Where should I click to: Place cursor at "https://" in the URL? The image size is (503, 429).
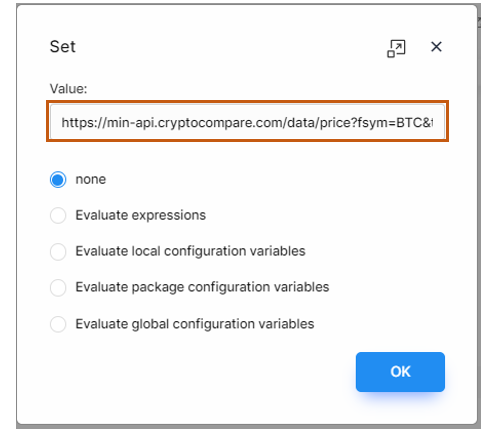tap(84, 123)
